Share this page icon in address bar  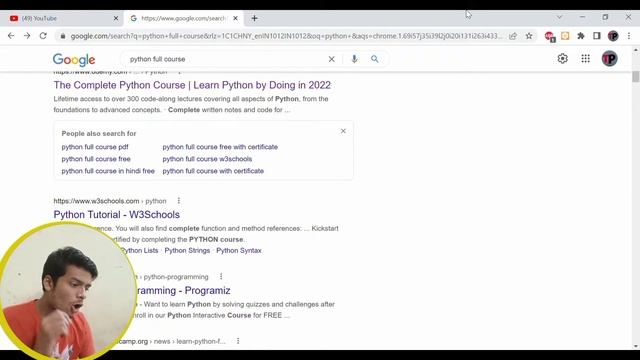(x=513, y=36)
